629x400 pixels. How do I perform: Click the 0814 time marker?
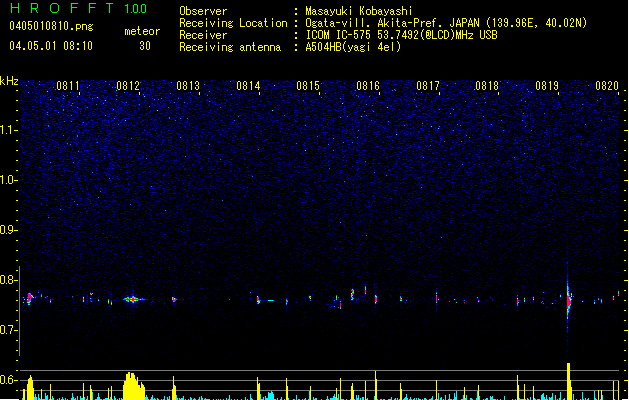248,86
